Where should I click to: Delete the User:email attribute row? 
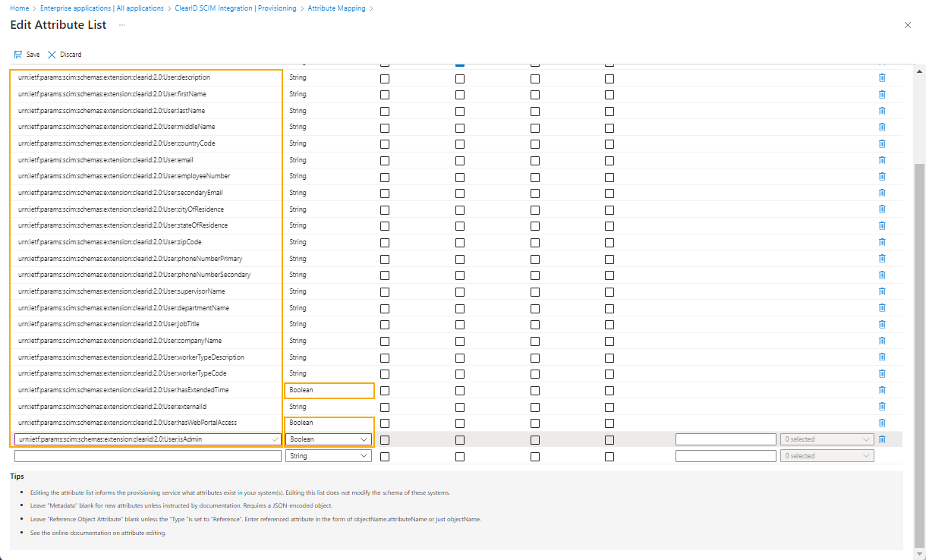(881, 159)
